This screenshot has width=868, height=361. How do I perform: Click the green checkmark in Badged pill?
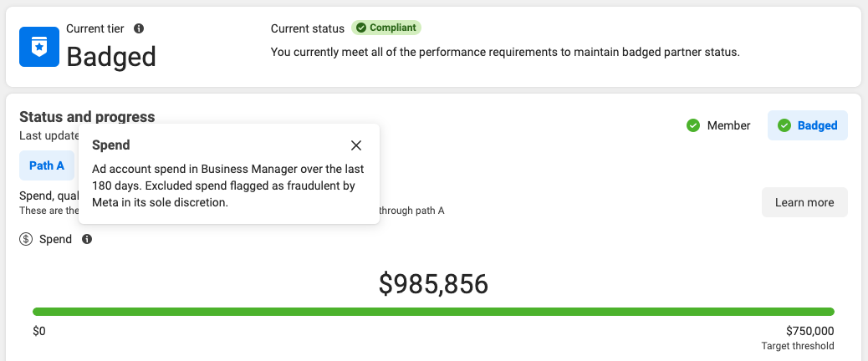click(x=784, y=125)
